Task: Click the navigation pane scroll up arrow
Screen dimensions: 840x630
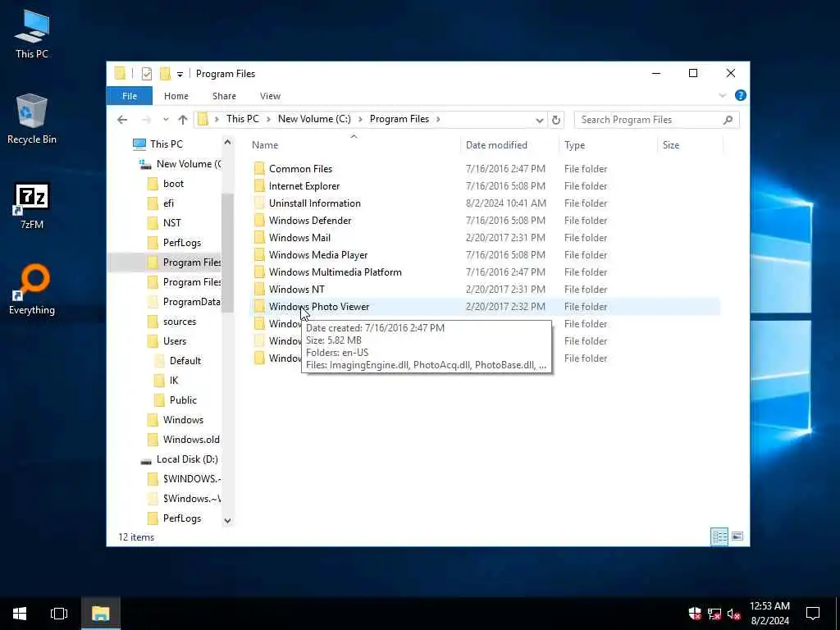Action: point(228,142)
